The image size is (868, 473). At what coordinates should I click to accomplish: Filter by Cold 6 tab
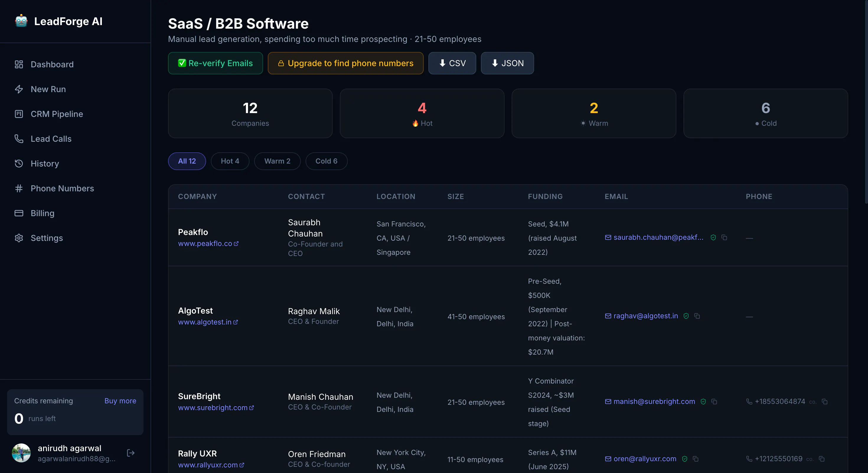(x=326, y=161)
